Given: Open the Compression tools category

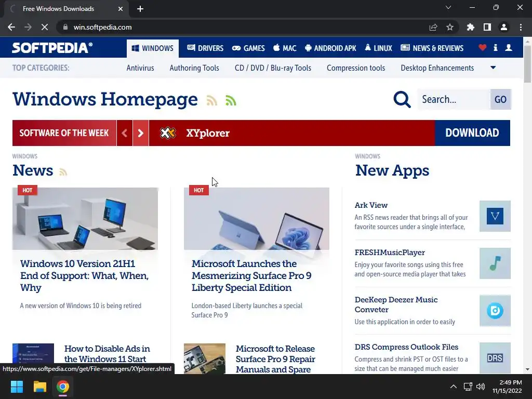Looking at the screenshot, I should coord(356,68).
